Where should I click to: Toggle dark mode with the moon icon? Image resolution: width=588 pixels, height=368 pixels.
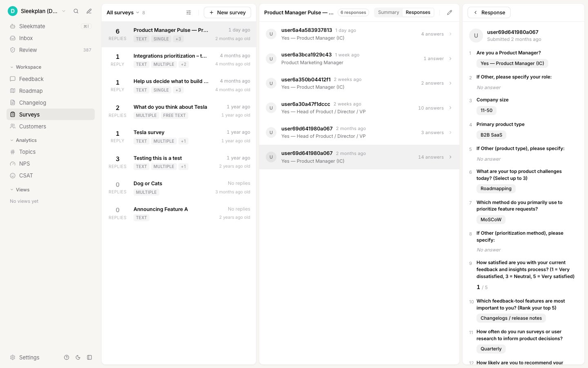[78, 357]
